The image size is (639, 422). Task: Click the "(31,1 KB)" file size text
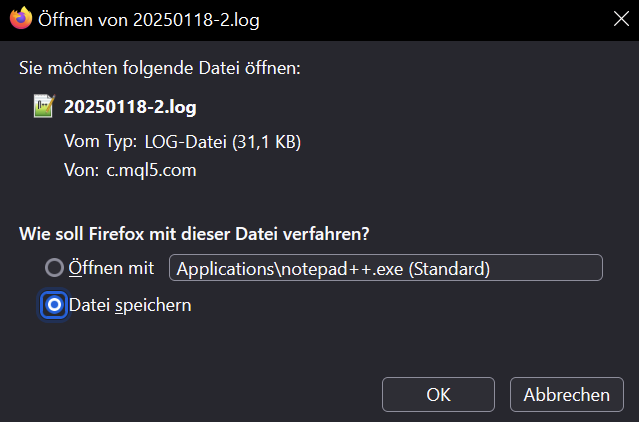pos(266,142)
